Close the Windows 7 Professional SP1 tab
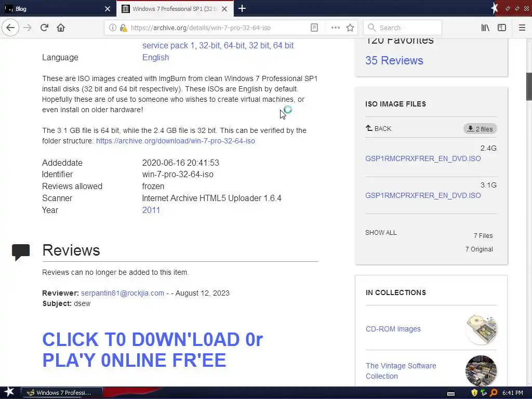Screen dimensions: 532x399 [224, 9]
